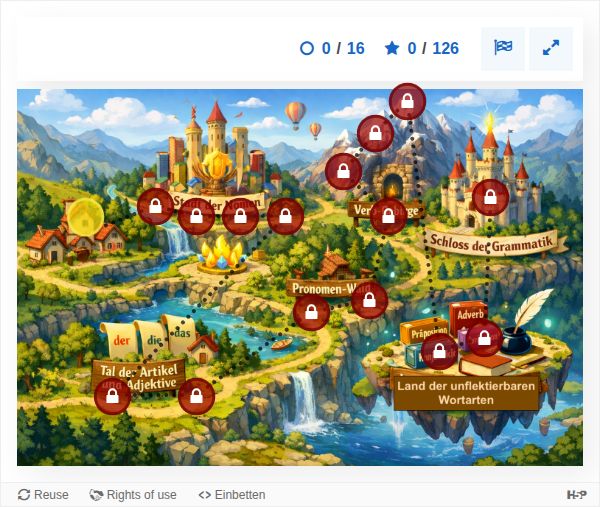Click the H5P logo link
The image size is (600, 507).
tap(577, 494)
